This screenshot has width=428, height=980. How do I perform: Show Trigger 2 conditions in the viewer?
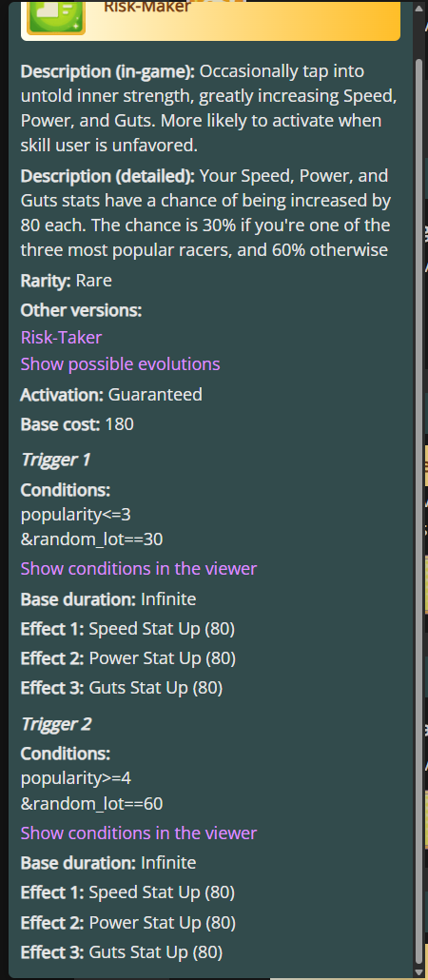139,833
